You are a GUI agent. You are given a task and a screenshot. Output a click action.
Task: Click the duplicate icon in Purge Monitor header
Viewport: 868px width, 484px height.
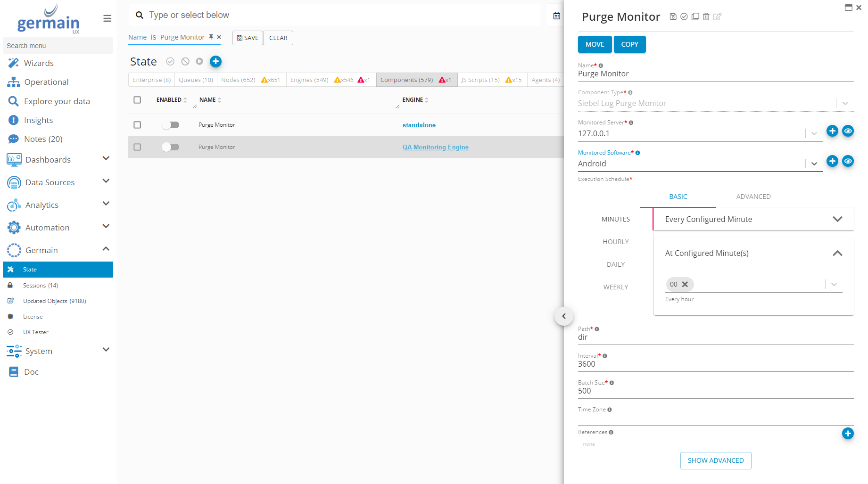click(x=695, y=17)
